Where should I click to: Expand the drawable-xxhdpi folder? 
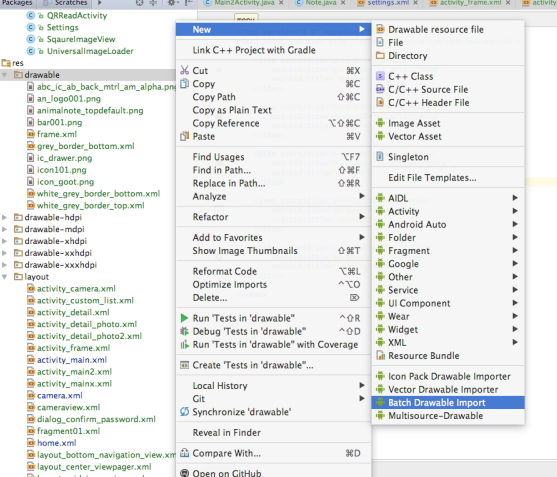pos(5,253)
